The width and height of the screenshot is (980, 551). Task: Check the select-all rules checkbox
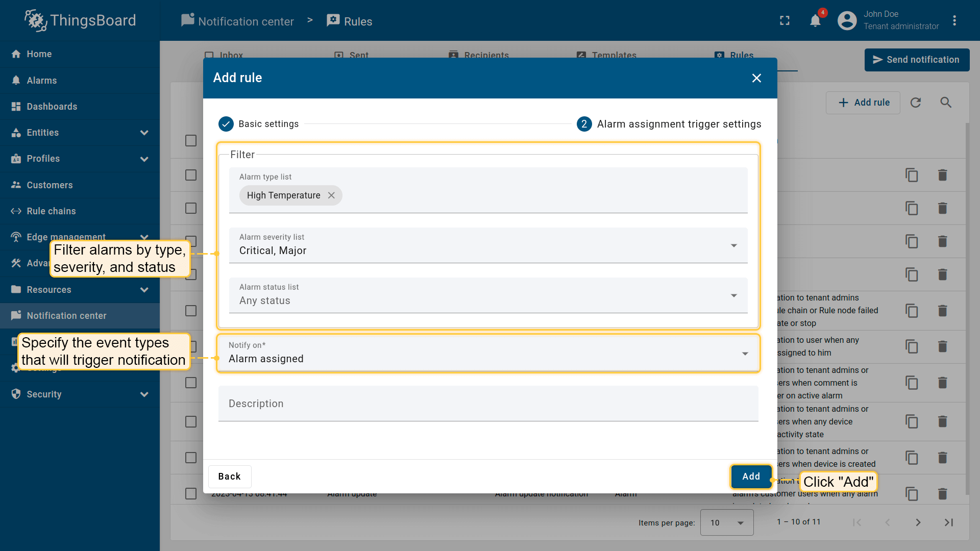coord(191,140)
